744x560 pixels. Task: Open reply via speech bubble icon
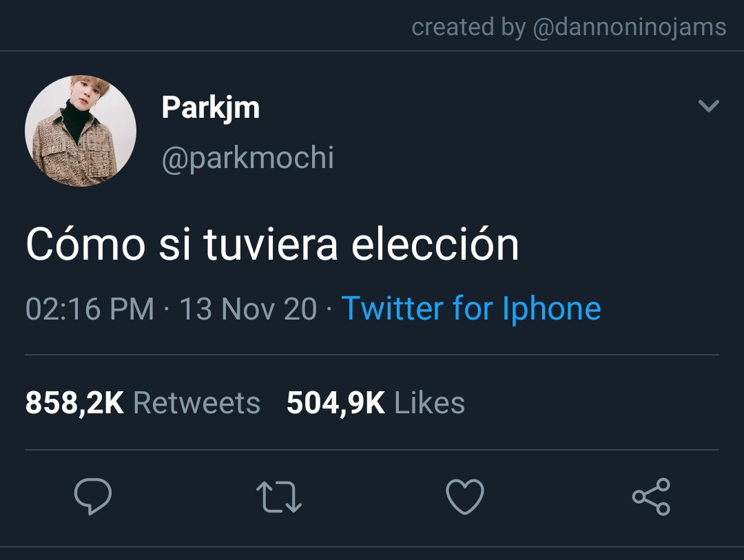pos(93,497)
